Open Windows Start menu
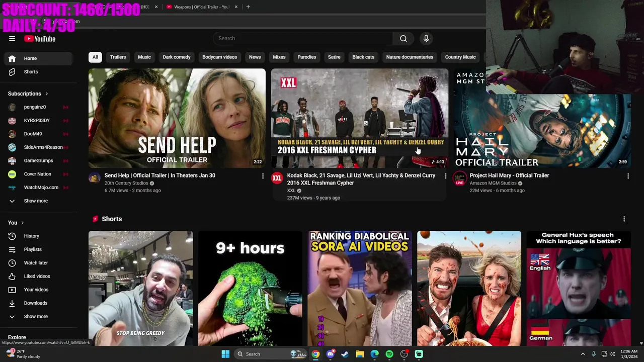 [x=225, y=354]
